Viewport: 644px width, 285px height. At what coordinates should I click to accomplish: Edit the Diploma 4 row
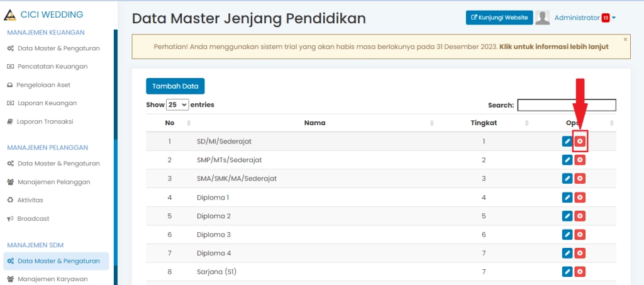pos(567,254)
